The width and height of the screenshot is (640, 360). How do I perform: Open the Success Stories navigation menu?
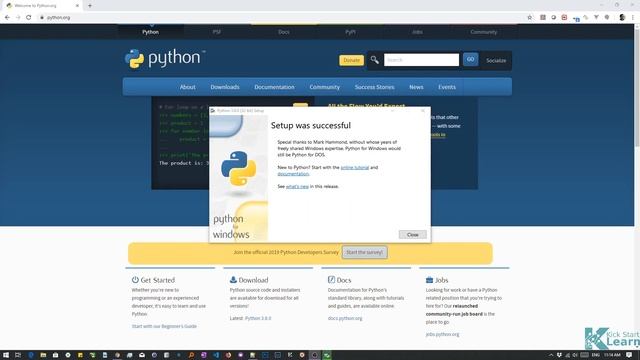click(374, 87)
